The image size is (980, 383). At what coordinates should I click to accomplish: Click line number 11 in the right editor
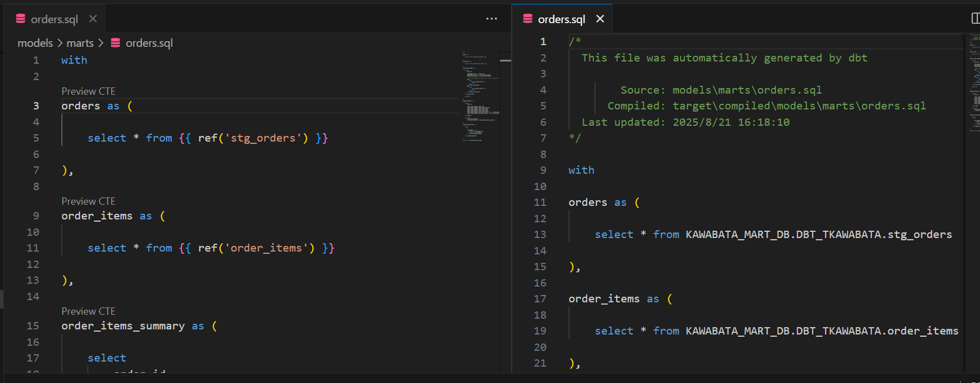tap(540, 202)
